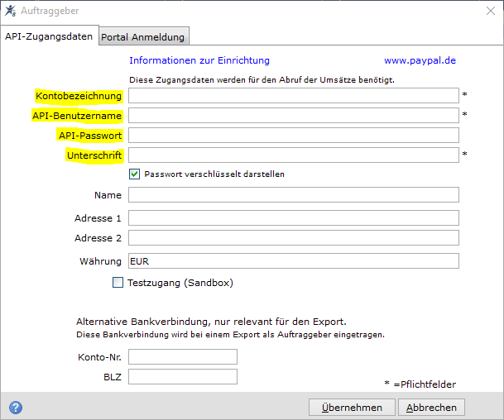The width and height of the screenshot is (504, 420).
Task: Select the Unterschrift input field
Action: coord(294,155)
